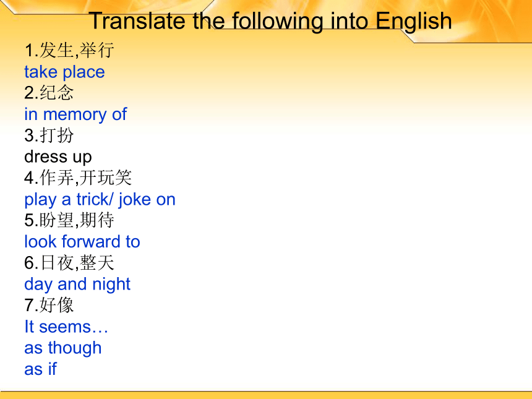Click the word 'forward' in item five's answer
532x399 pixels.
pos(92,242)
